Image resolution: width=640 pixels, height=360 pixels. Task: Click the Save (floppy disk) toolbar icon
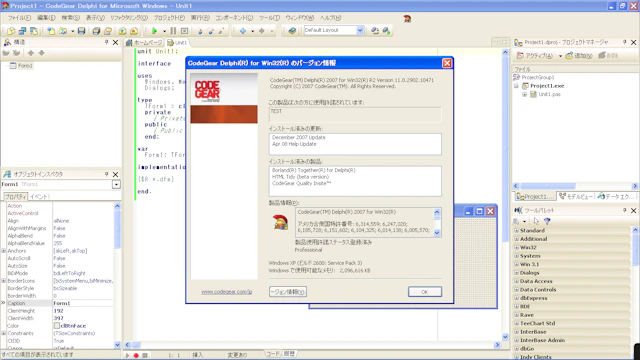82,31
